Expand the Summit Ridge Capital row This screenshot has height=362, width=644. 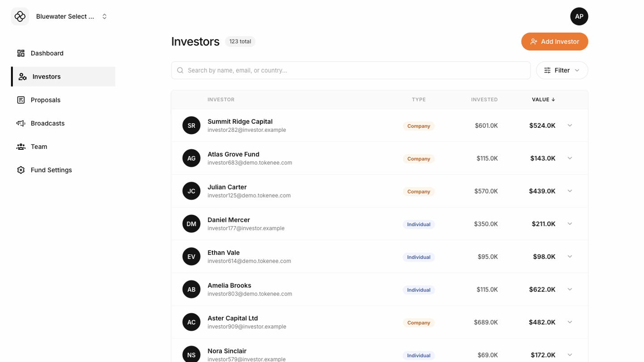coord(570,126)
